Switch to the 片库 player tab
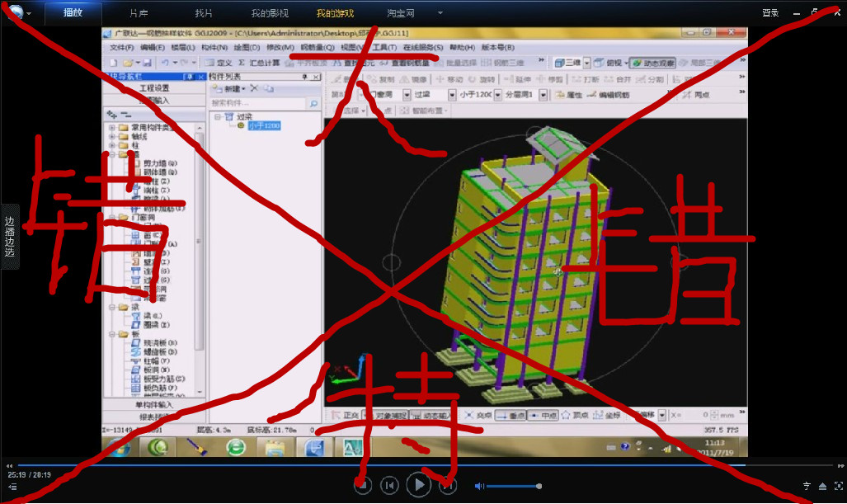847x504 pixels. [139, 13]
